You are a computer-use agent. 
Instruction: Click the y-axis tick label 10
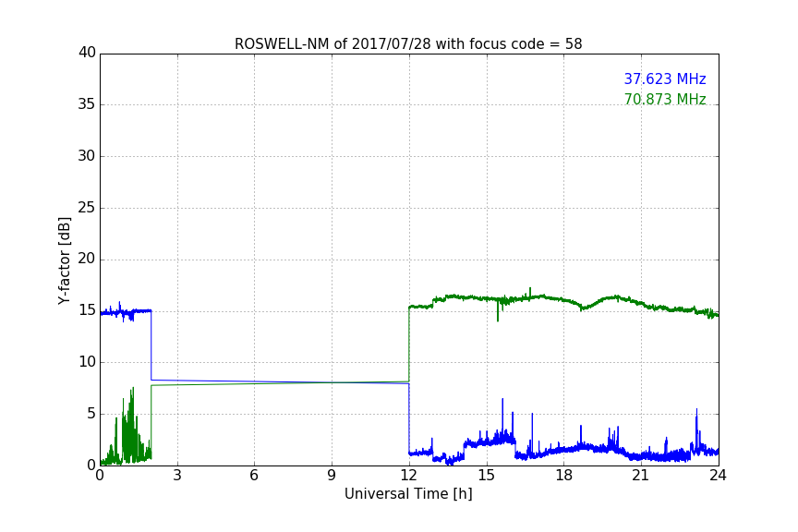point(87,362)
